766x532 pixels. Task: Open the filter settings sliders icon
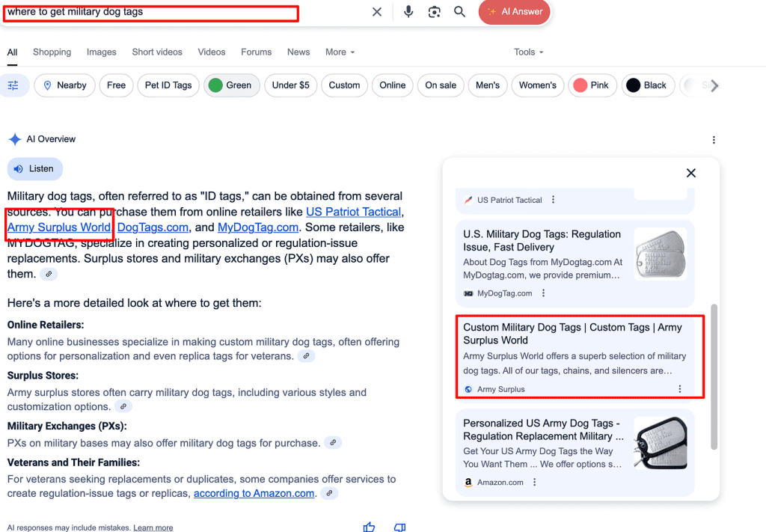(x=13, y=85)
